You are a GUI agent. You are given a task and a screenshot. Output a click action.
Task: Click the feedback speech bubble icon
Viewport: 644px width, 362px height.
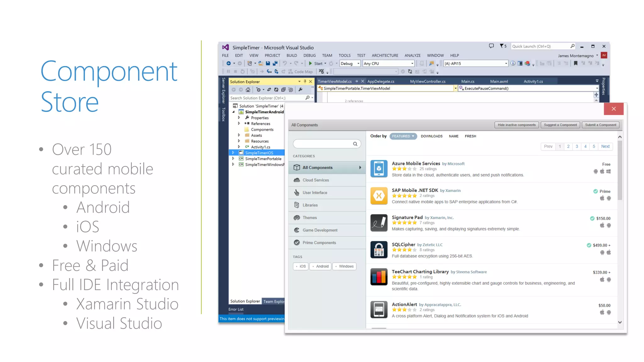491,46
